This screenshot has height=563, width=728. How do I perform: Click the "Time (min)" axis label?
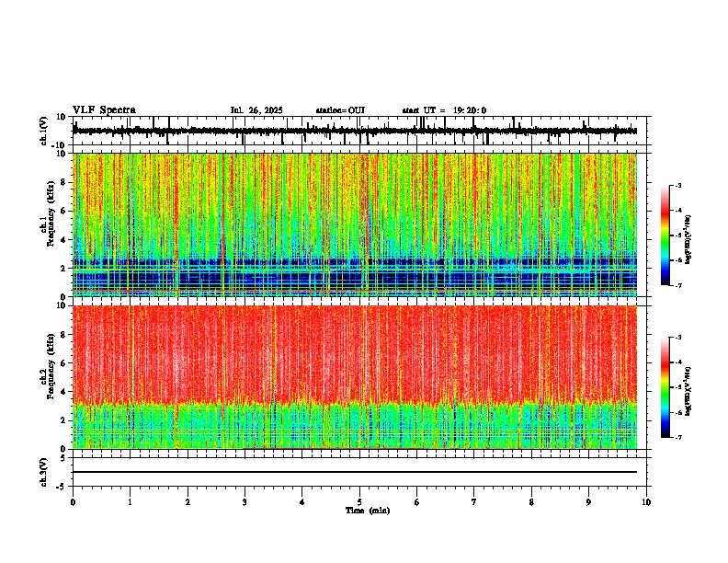(368, 511)
